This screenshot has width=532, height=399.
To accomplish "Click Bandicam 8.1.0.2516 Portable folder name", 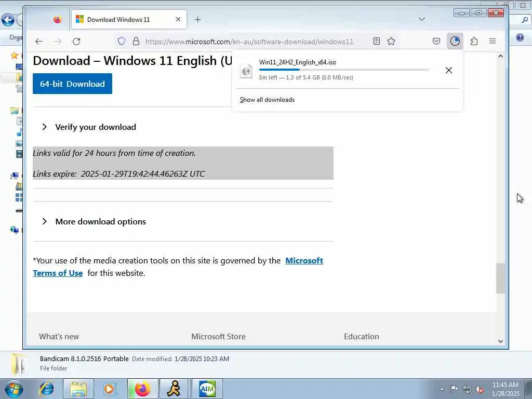I will 84,358.
